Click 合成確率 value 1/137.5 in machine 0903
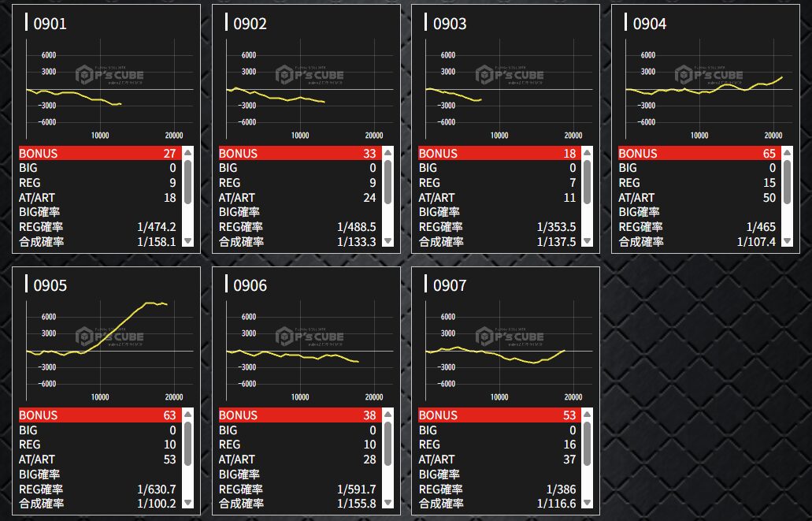Image resolution: width=812 pixels, height=521 pixels. tap(556, 241)
